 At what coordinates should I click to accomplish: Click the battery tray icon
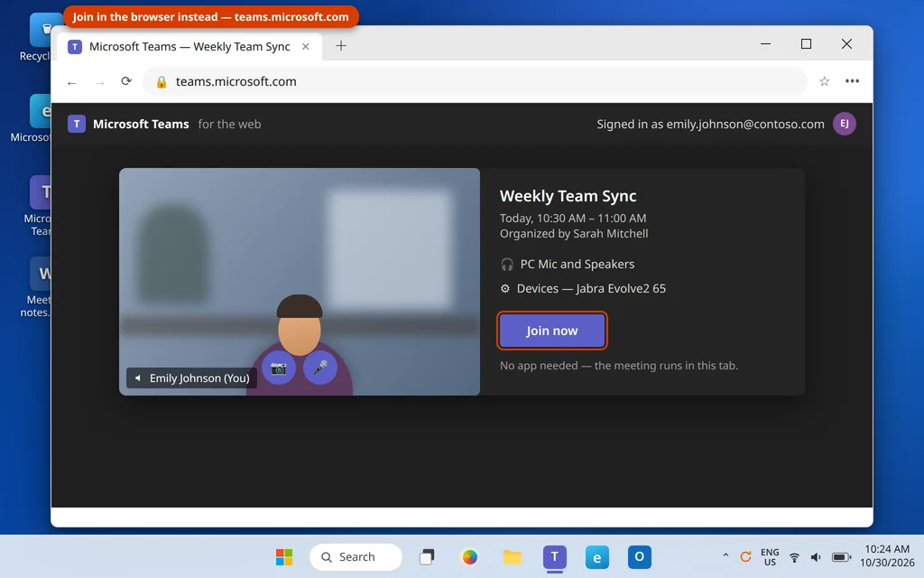[841, 556]
